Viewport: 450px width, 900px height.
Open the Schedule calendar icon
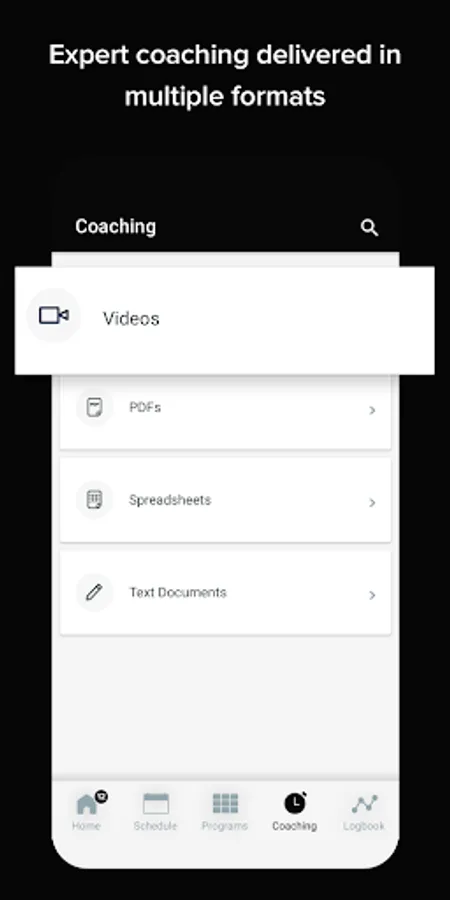pos(156,804)
